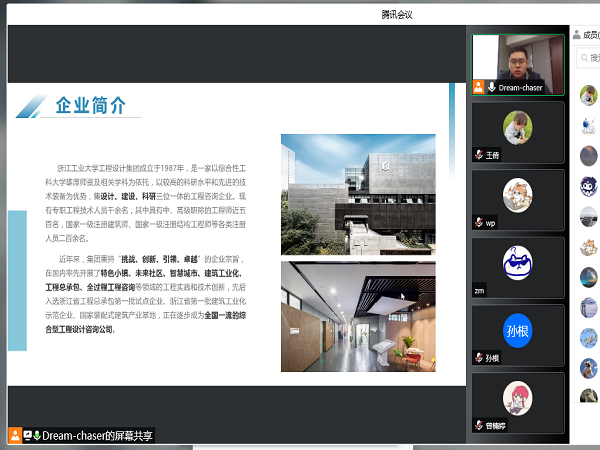Click the building exterior photo on the slide
The height and width of the screenshot is (450, 600).
pos(358,193)
